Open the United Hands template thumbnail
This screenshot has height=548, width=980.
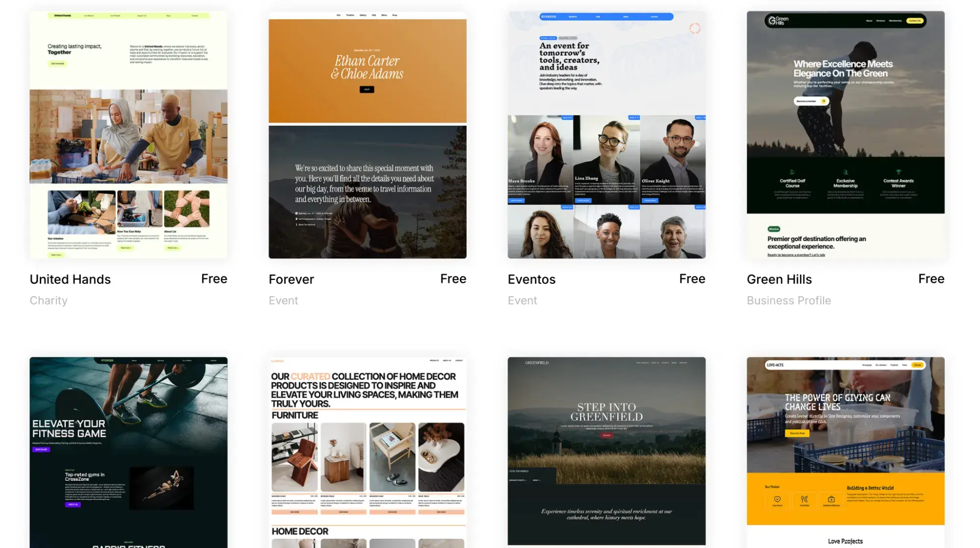[x=128, y=135]
